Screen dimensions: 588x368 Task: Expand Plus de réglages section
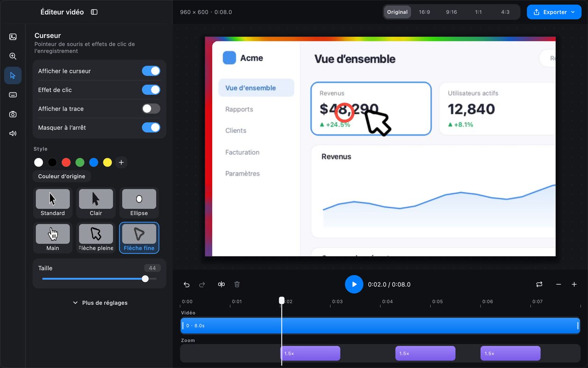point(100,303)
